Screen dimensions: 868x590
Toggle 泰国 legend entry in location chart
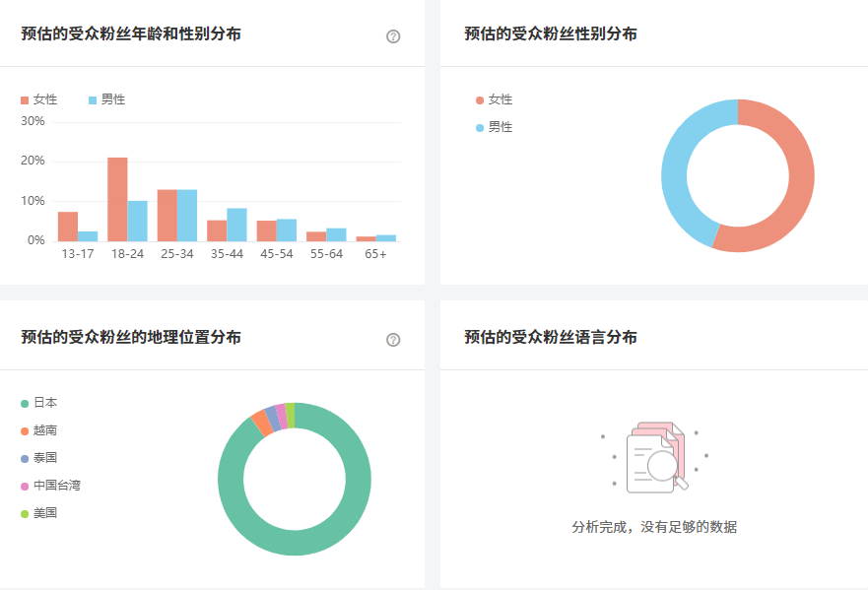[39, 458]
